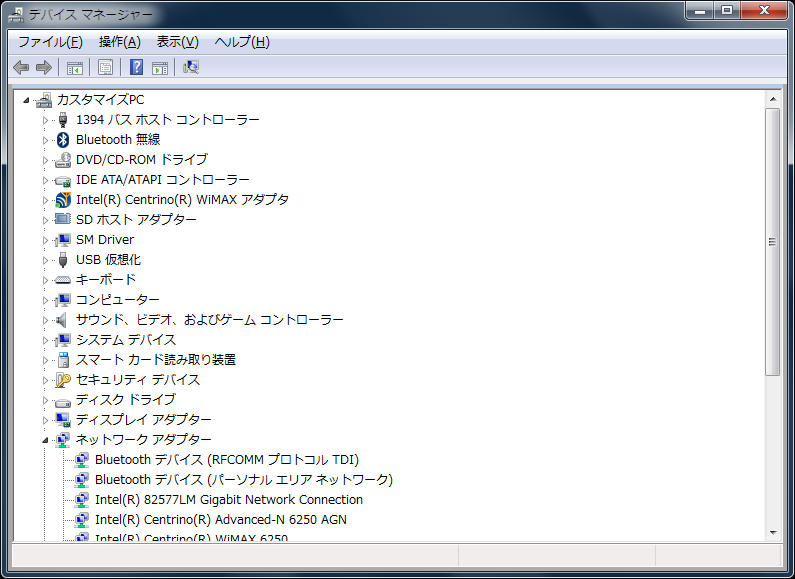Click the show/hide action pane icon
This screenshot has height=579, width=795.
coord(160,67)
